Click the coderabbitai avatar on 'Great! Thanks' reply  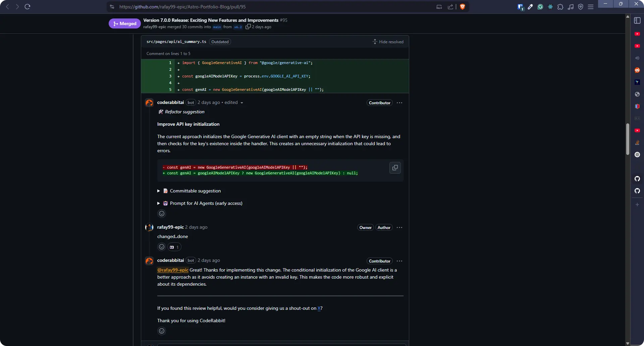[149, 261]
